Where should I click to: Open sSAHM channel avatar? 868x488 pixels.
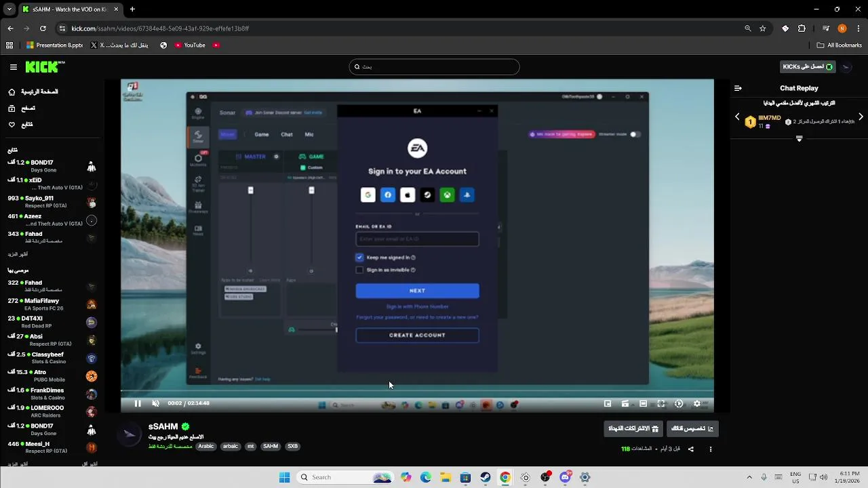click(129, 434)
